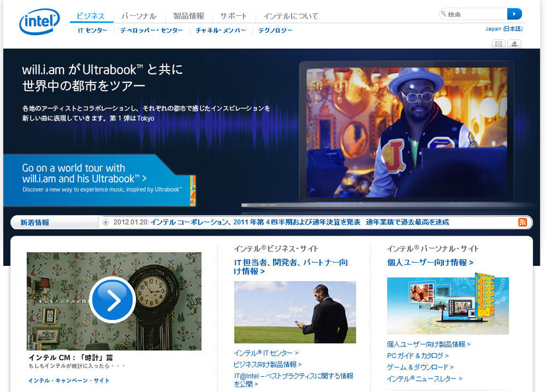The image size is (545, 392).
Task: Select デベロッパー・センター submenu item
Action: [x=152, y=30]
